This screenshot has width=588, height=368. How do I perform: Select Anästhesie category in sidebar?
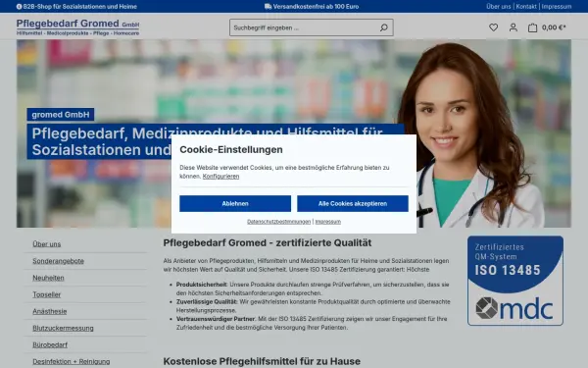tap(50, 311)
